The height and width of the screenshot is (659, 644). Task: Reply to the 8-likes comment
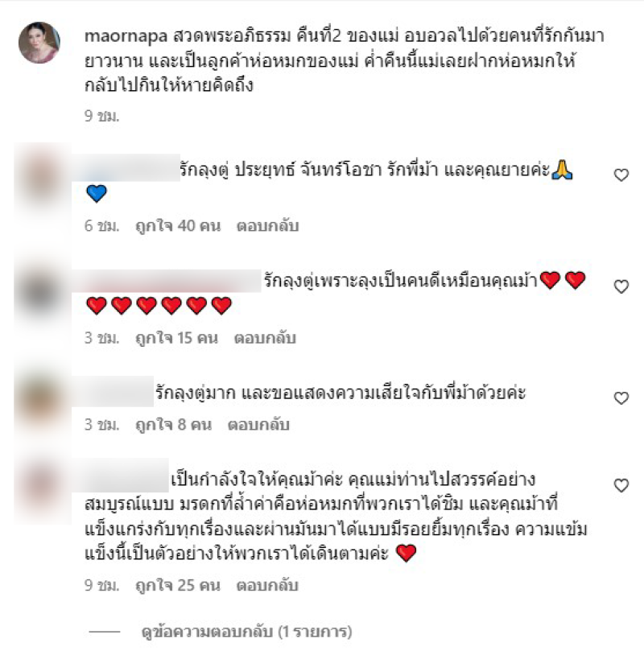coord(258,425)
